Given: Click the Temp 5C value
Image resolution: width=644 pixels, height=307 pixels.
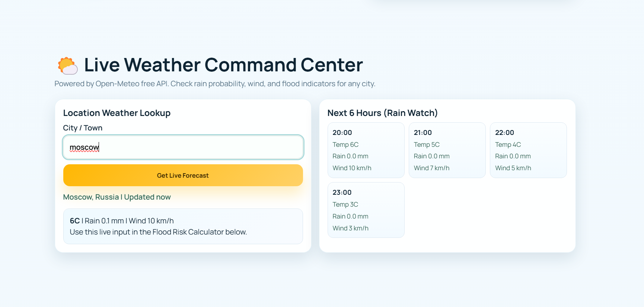Looking at the screenshot, I should pyautogui.click(x=427, y=145).
